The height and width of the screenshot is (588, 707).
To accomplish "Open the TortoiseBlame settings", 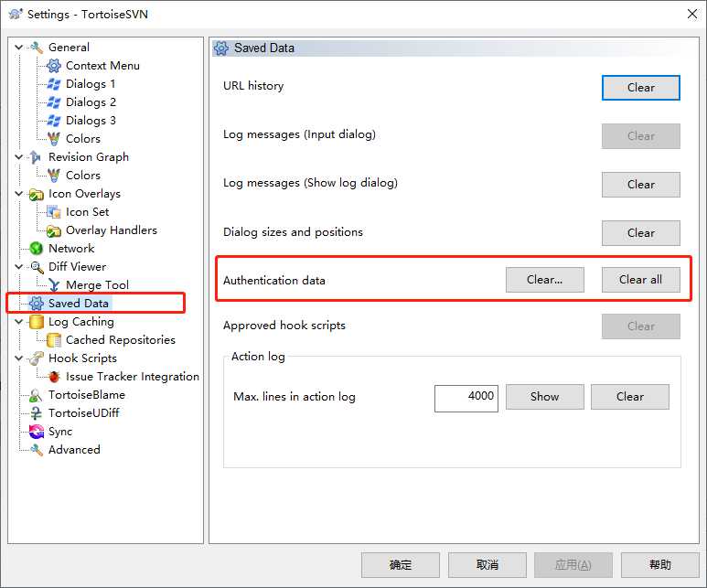I will click(x=87, y=395).
